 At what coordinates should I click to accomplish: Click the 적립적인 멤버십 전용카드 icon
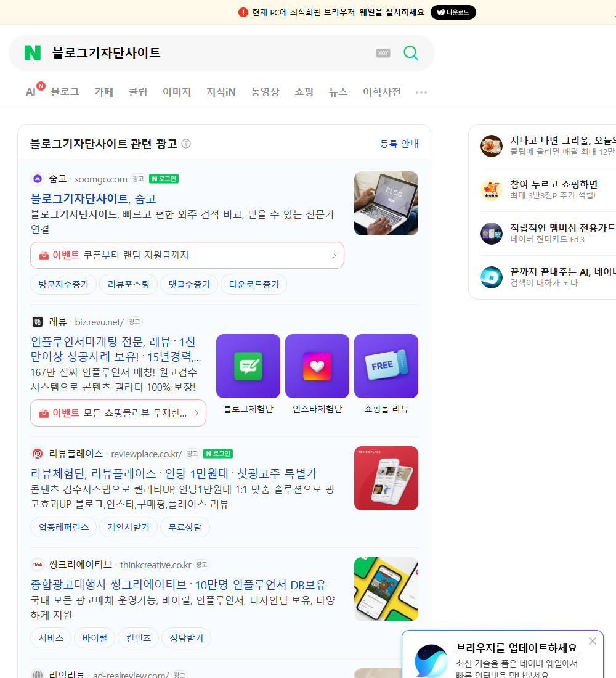point(492,234)
